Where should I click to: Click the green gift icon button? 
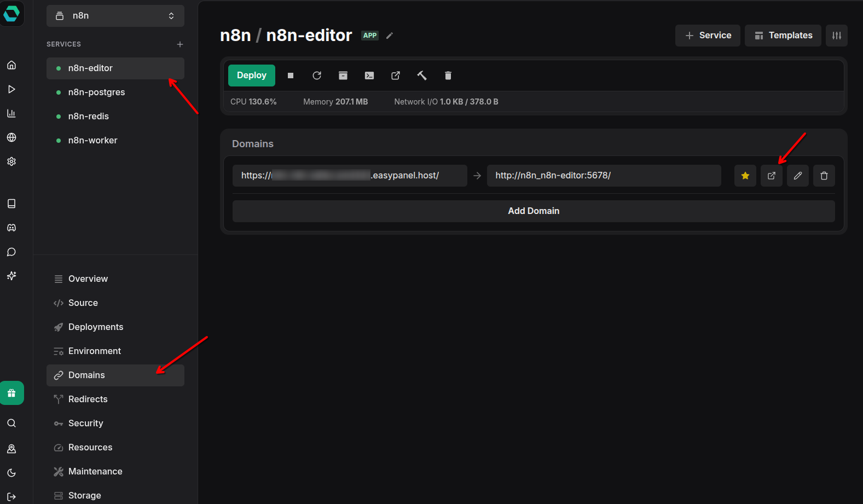(x=11, y=393)
